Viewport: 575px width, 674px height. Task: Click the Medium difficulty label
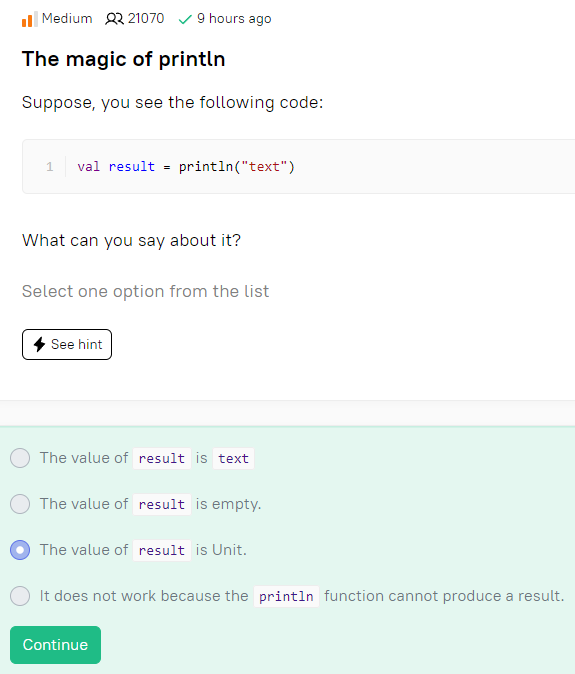pyautogui.click(x=67, y=18)
